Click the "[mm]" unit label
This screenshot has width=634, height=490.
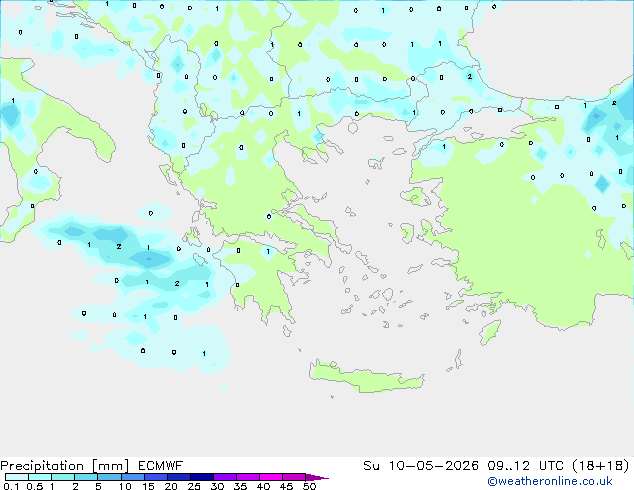[x=110, y=466]
